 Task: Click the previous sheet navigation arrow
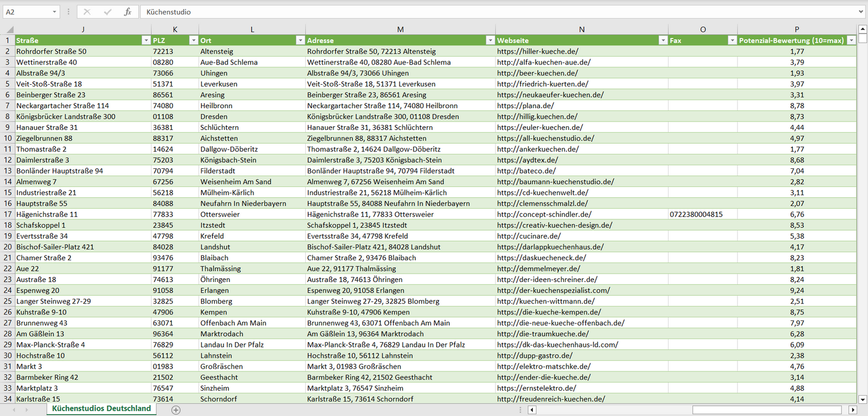[14, 410]
